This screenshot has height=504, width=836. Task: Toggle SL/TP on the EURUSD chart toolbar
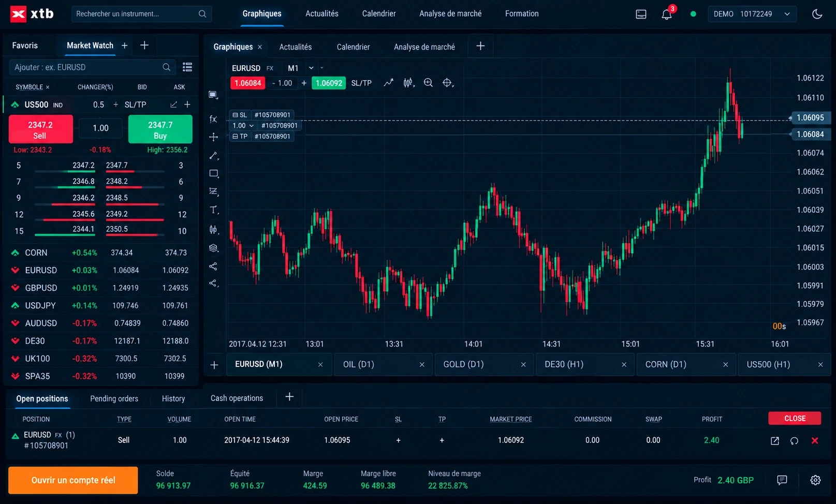361,83
